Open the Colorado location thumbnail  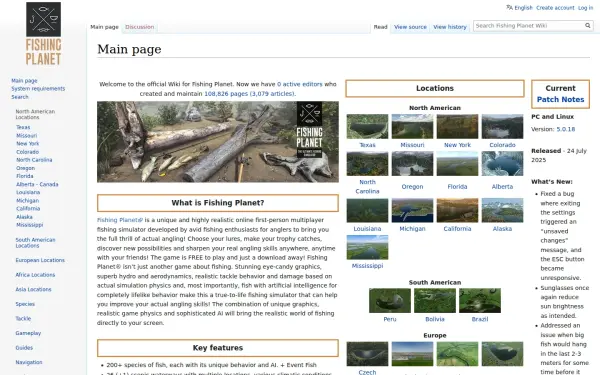502,126
